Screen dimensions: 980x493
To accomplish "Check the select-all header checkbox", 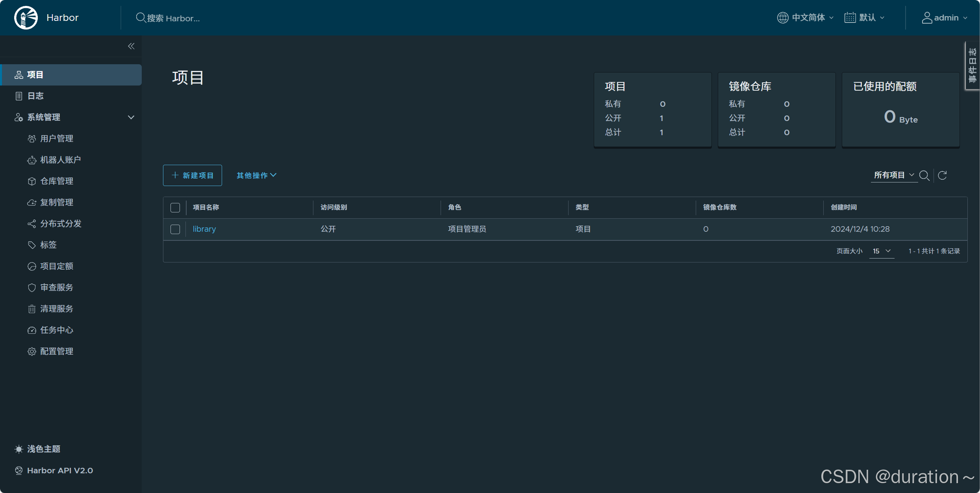I will tap(175, 208).
